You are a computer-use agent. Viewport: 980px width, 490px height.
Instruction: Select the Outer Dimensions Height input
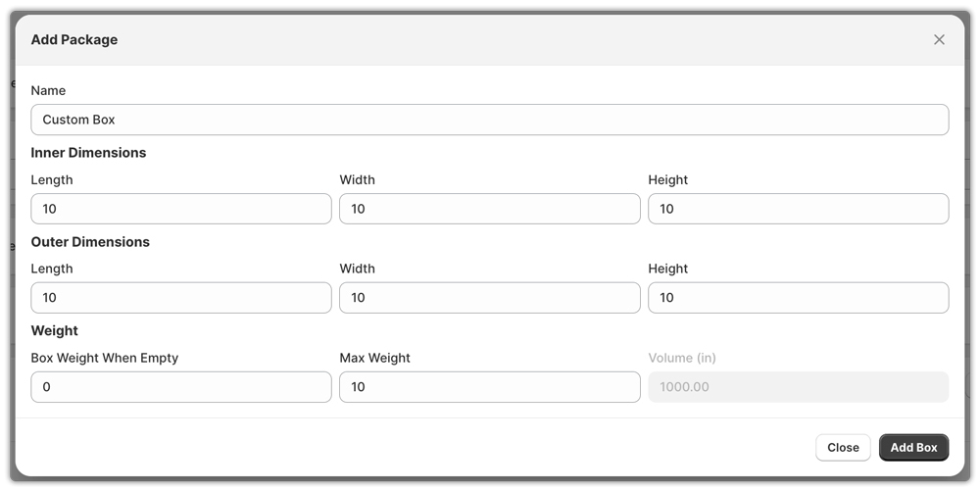(x=798, y=298)
